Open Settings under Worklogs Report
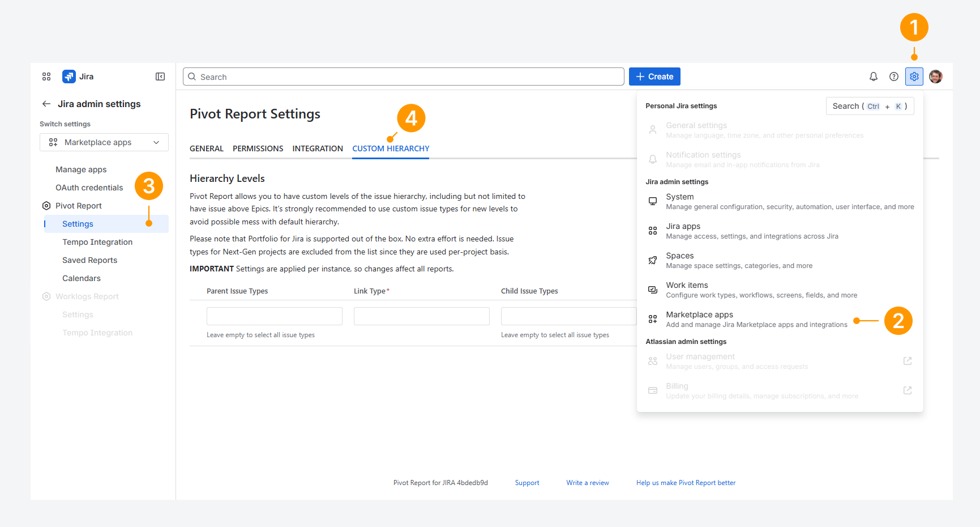Image resolution: width=980 pixels, height=527 pixels. 78,314
